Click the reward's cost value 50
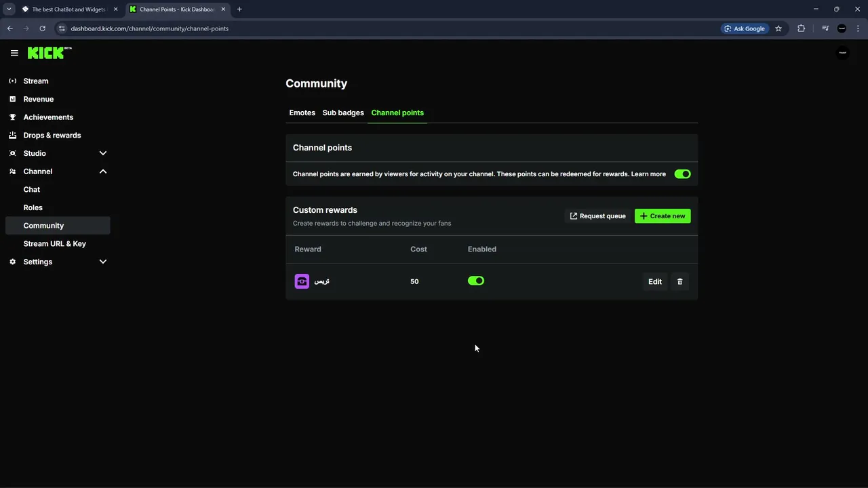Viewport: 868px width, 488px height. coord(414,281)
